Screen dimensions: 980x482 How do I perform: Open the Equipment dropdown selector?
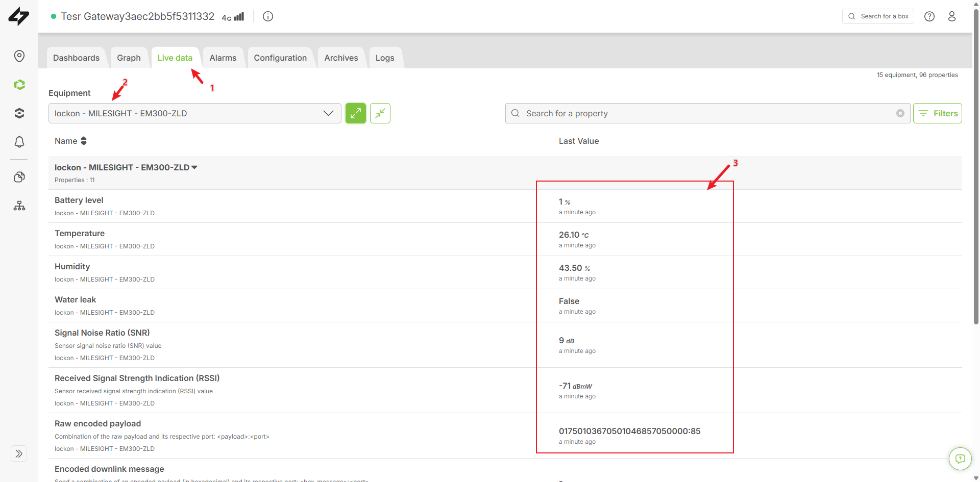(x=195, y=113)
